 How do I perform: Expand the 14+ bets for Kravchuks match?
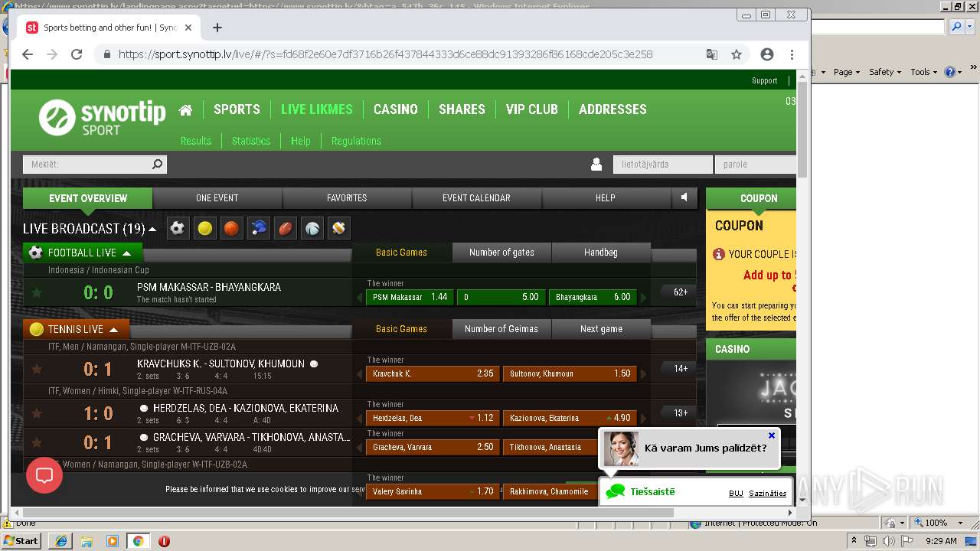coord(681,369)
